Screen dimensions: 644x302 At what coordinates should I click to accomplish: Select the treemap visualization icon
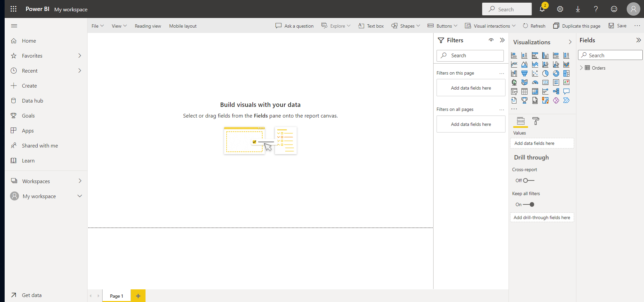pos(566,73)
